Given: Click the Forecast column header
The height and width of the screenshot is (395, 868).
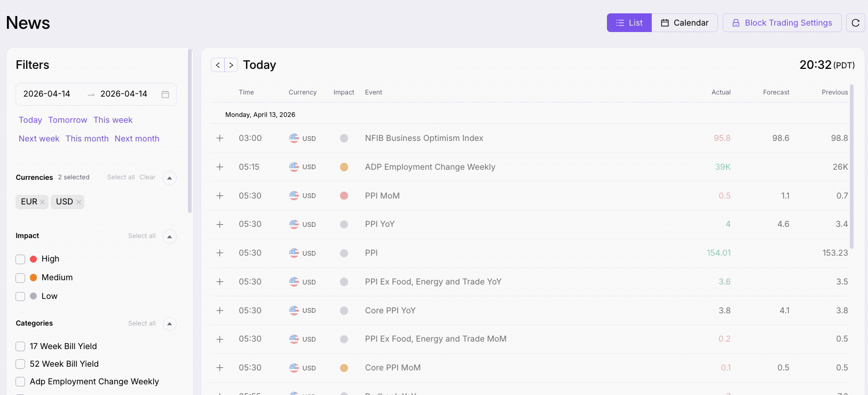Looking at the screenshot, I should (776, 92).
